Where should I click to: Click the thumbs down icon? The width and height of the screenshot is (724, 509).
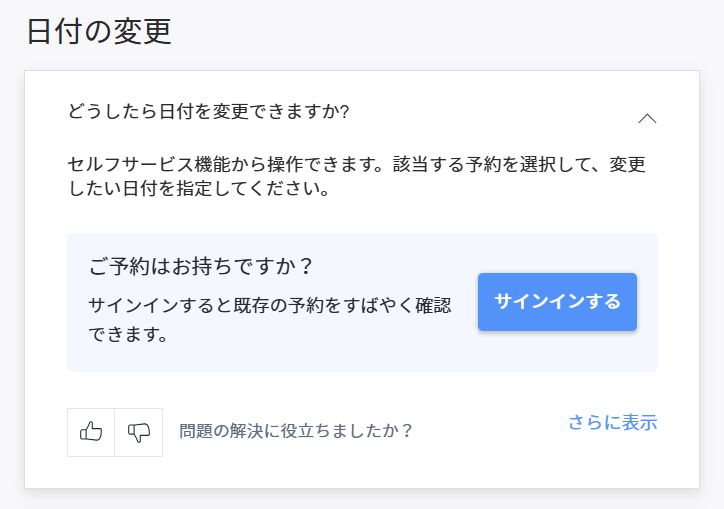[x=139, y=432]
